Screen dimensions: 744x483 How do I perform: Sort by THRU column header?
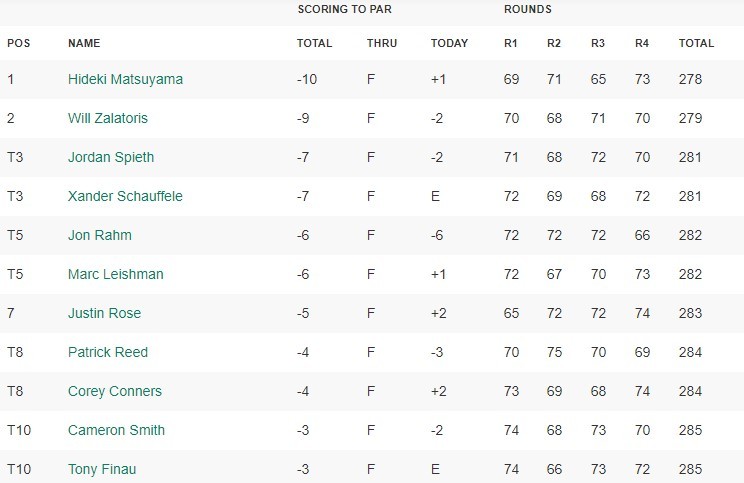coord(382,43)
